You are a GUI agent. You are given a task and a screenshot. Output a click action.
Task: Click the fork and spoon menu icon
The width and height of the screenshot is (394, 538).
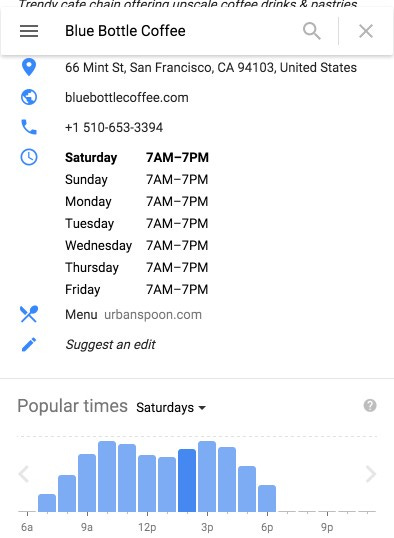29,314
